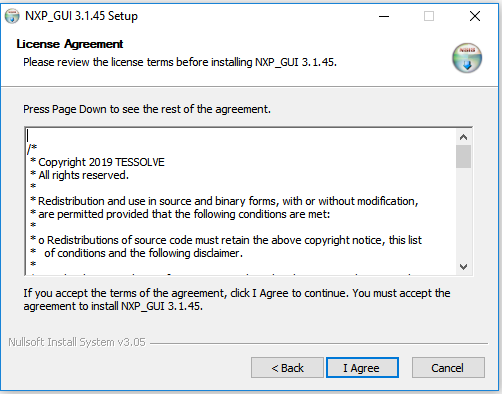502x394 pixels.
Task: Cancel the NXP_GUI setup
Action: click(x=448, y=368)
